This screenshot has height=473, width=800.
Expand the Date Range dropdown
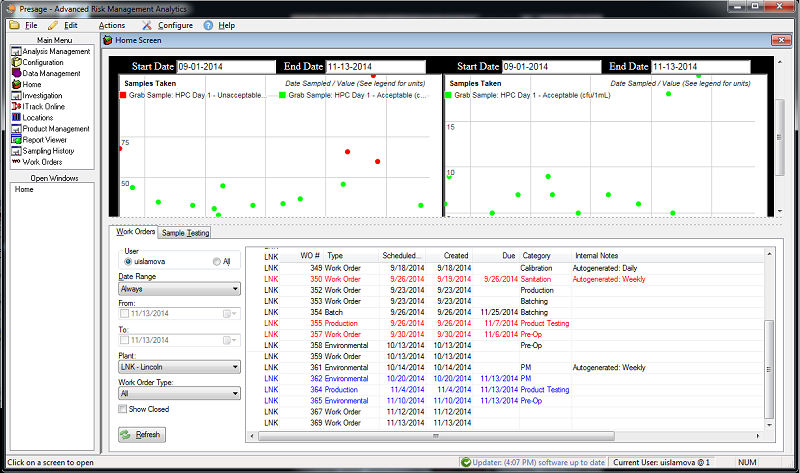[179, 289]
